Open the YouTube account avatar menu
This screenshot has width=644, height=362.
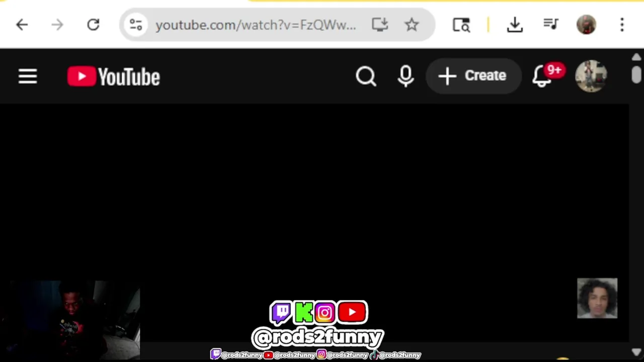[x=591, y=76]
